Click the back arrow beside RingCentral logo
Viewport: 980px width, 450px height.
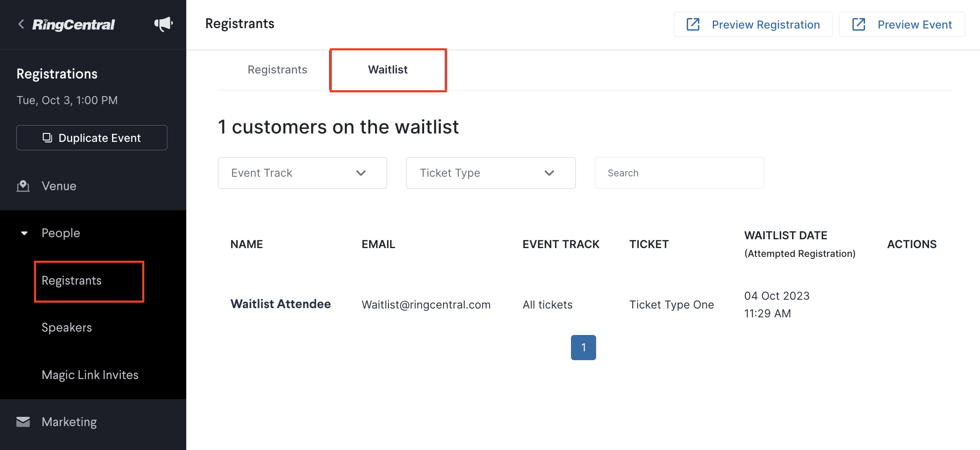(21, 24)
